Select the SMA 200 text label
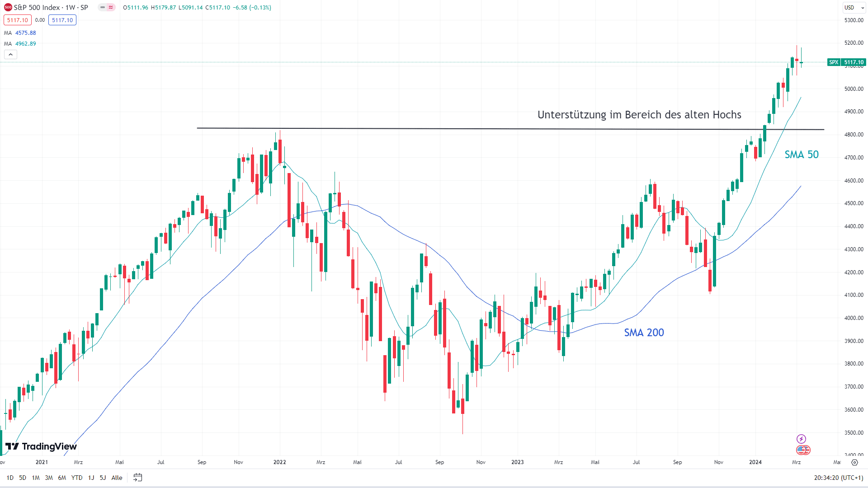The height and width of the screenshot is (488, 868). click(x=644, y=333)
